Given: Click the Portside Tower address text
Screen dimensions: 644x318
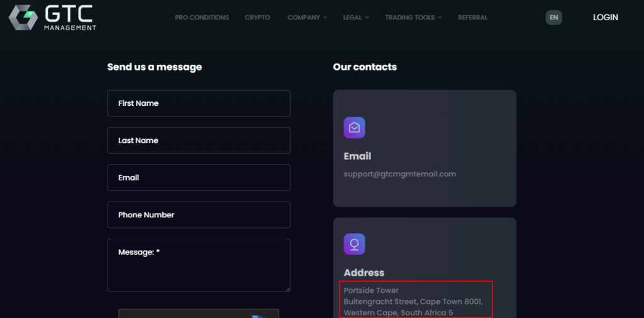Looking at the screenshot, I should [371, 290].
